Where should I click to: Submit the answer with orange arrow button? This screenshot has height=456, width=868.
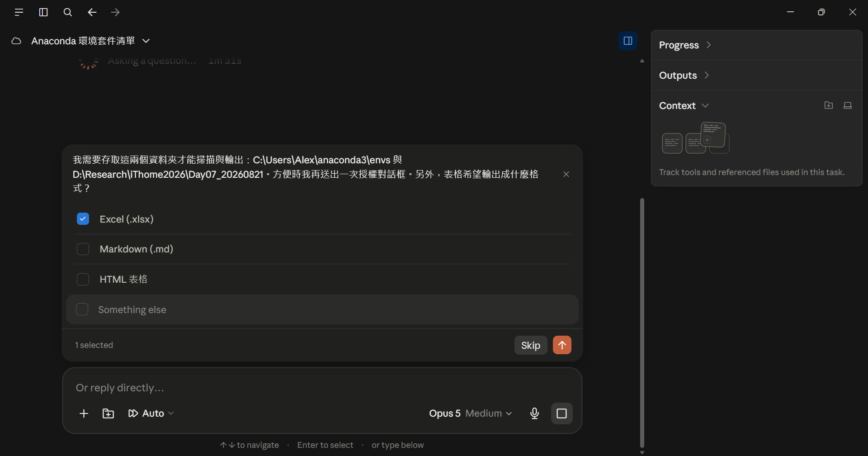pyautogui.click(x=562, y=345)
